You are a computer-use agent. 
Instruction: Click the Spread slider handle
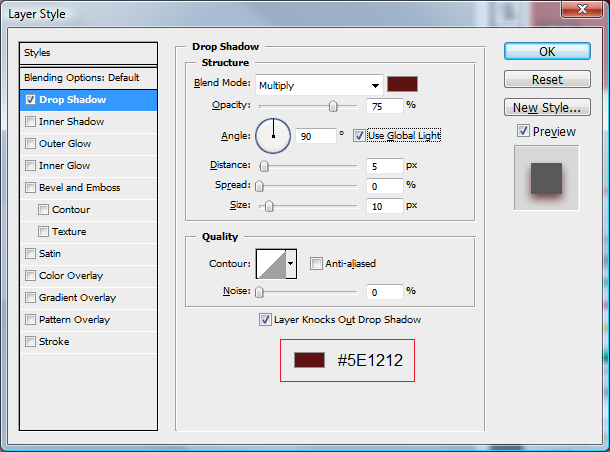point(259,186)
